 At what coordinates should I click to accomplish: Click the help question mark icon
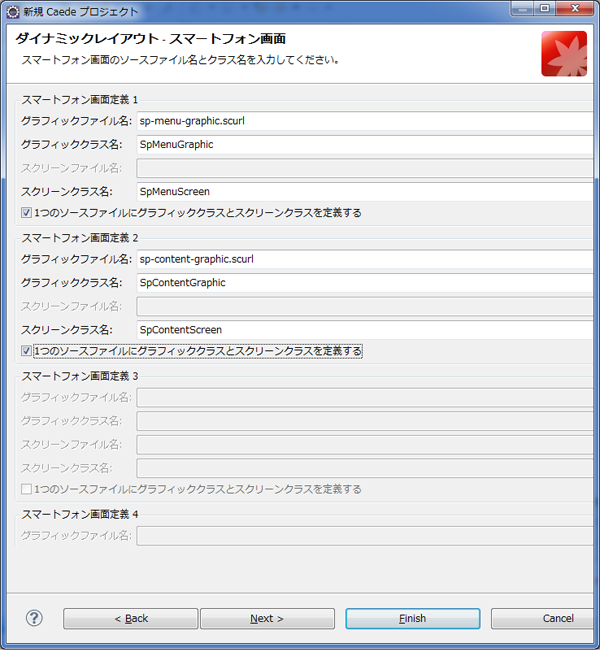[x=34, y=618]
